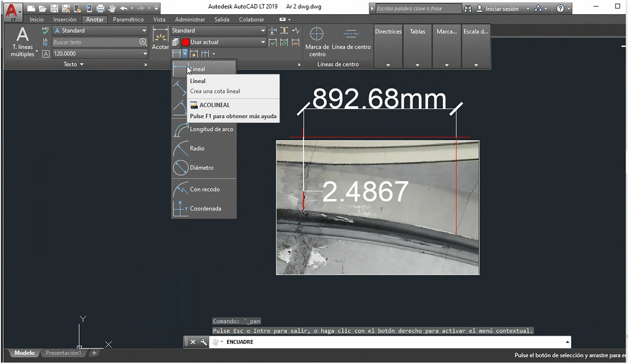Click the help question mark icon

pyautogui.click(x=560, y=9)
